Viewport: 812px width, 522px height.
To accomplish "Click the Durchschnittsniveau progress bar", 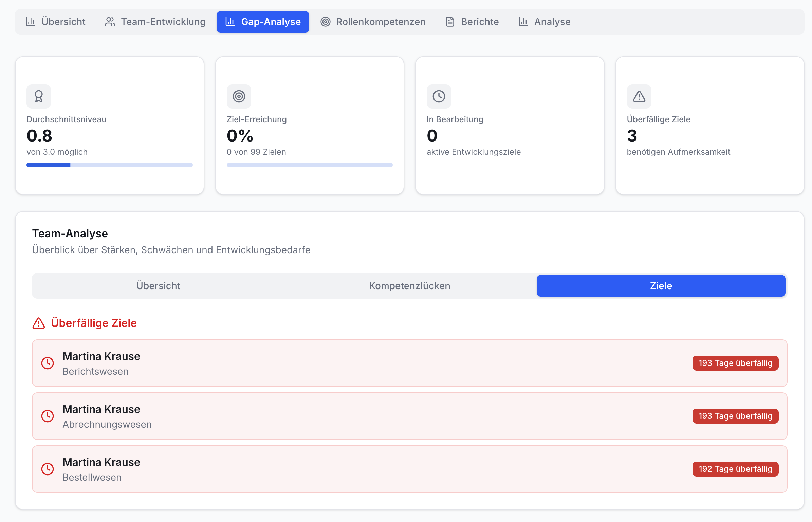I will (x=110, y=165).
